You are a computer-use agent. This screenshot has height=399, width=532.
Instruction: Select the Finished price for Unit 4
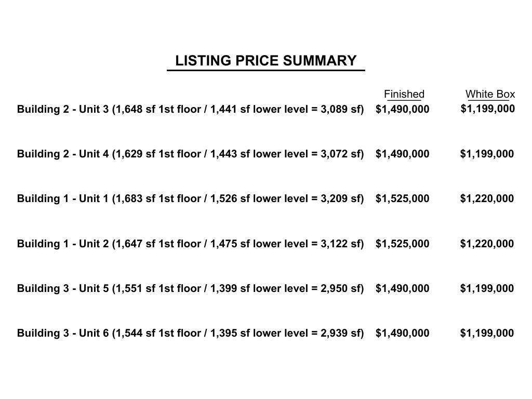point(402,154)
